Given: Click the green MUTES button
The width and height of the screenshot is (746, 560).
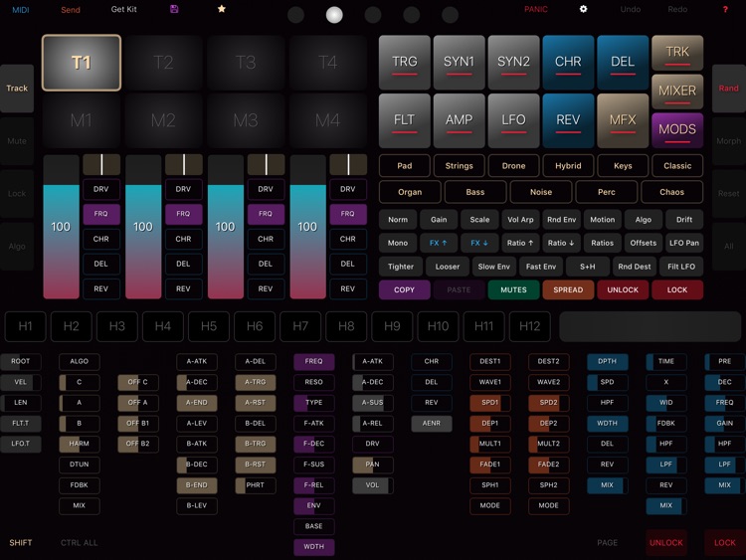Looking at the screenshot, I should point(514,289).
